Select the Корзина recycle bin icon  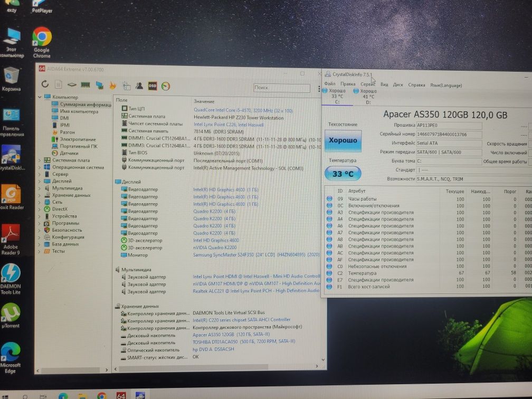pos(11,79)
